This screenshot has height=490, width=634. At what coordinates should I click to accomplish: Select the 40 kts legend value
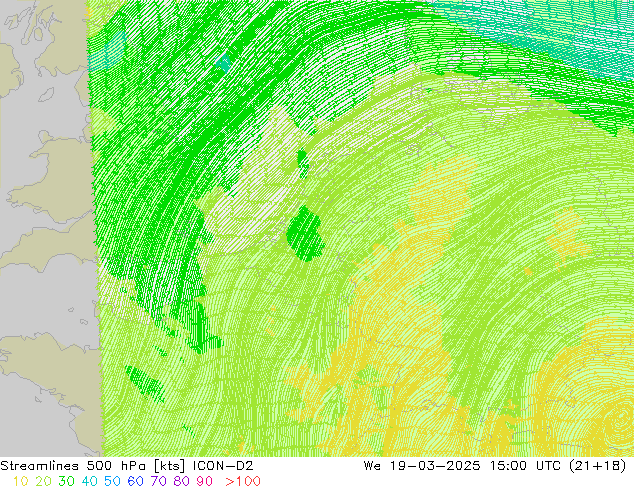tap(89, 482)
